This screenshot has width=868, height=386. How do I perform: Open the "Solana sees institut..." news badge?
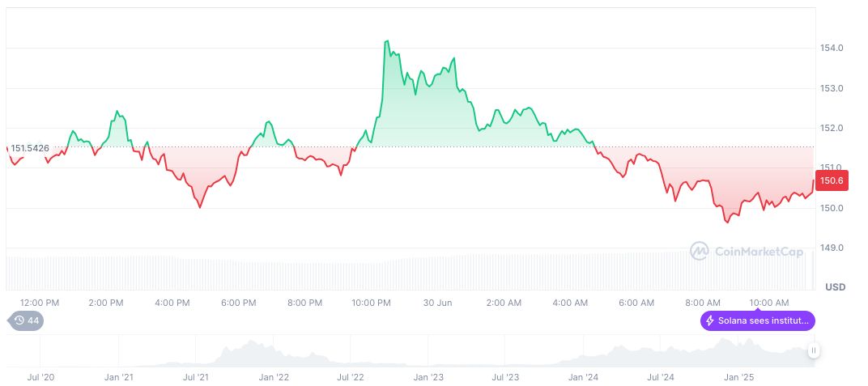(757, 320)
